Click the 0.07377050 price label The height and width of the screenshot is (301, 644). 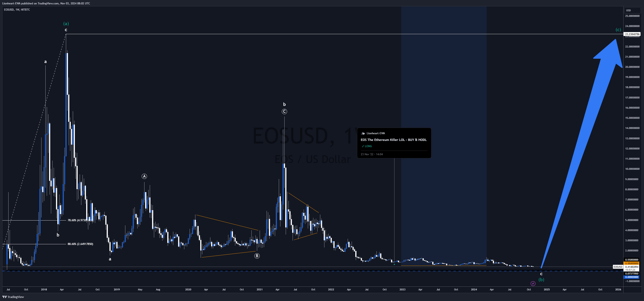point(632,274)
